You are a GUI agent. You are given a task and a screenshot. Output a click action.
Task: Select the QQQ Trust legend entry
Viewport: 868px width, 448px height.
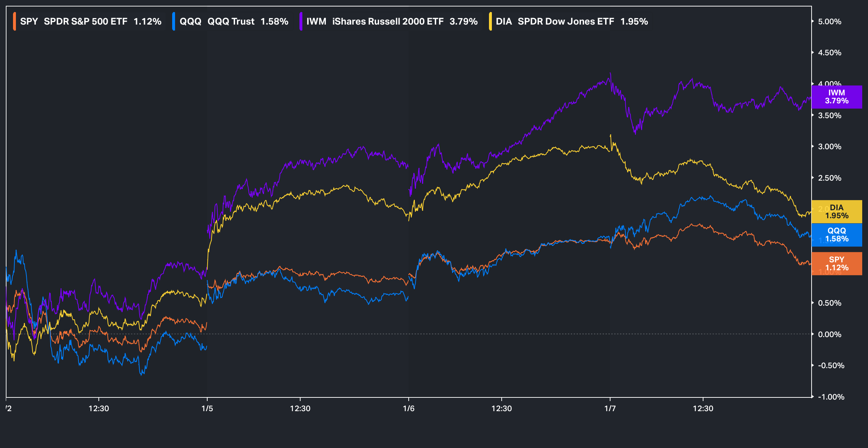[x=231, y=21]
